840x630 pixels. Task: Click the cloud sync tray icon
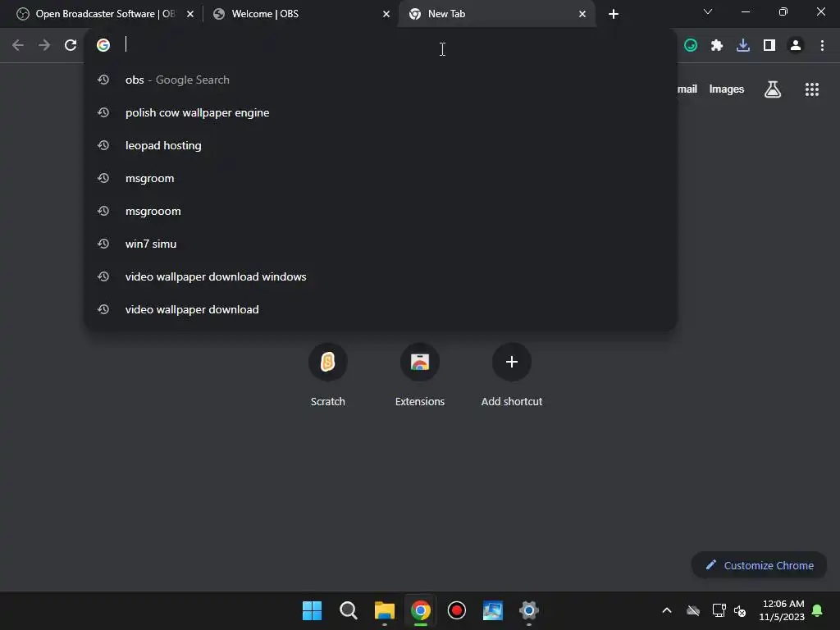tap(693, 610)
